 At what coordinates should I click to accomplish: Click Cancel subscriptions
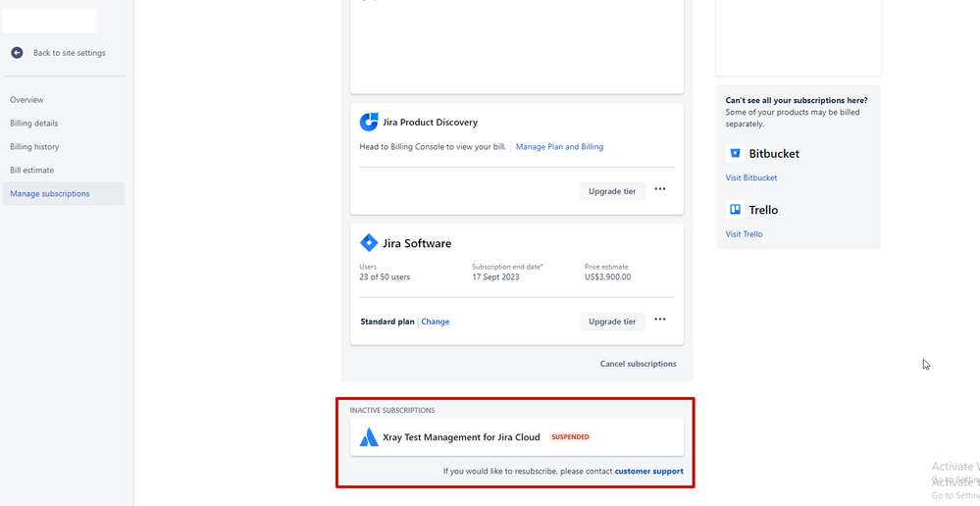pos(638,364)
